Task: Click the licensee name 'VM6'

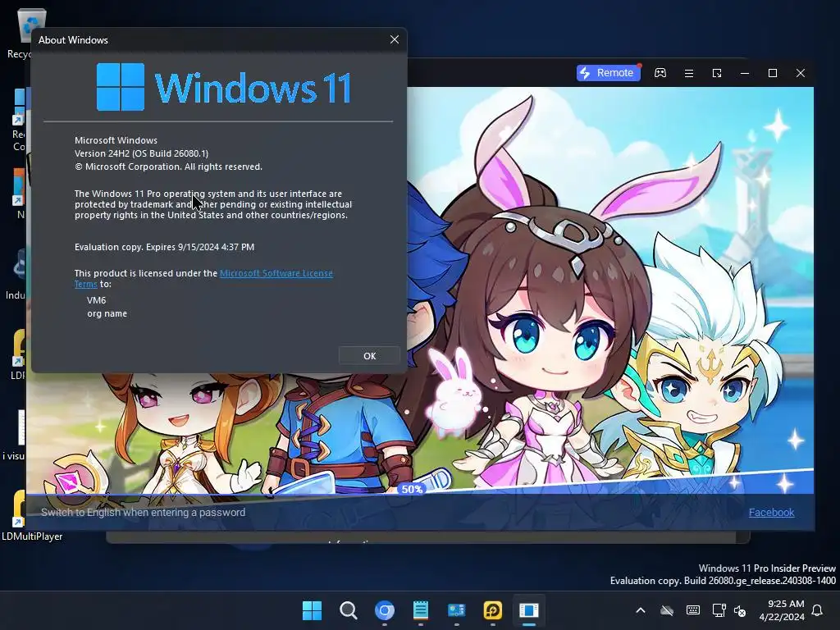Action: [97, 300]
